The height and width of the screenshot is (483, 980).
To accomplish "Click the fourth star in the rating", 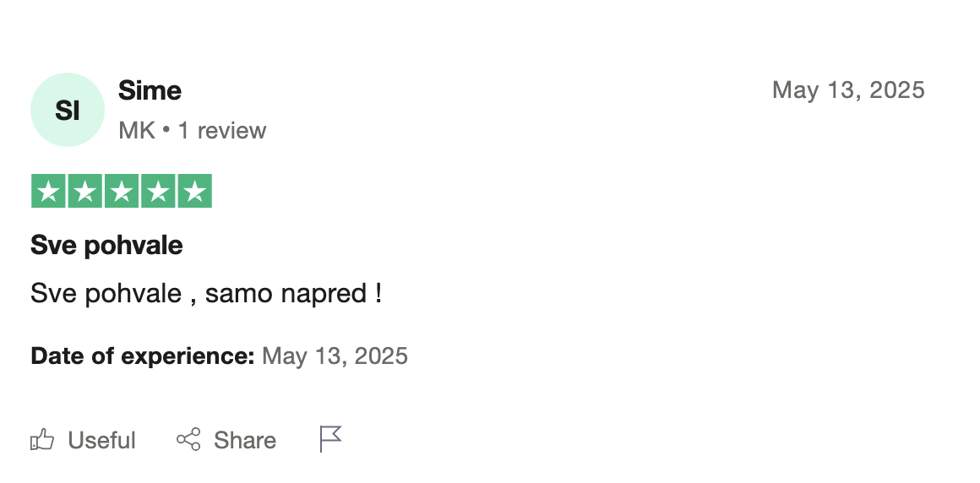I will [x=158, y=192].
